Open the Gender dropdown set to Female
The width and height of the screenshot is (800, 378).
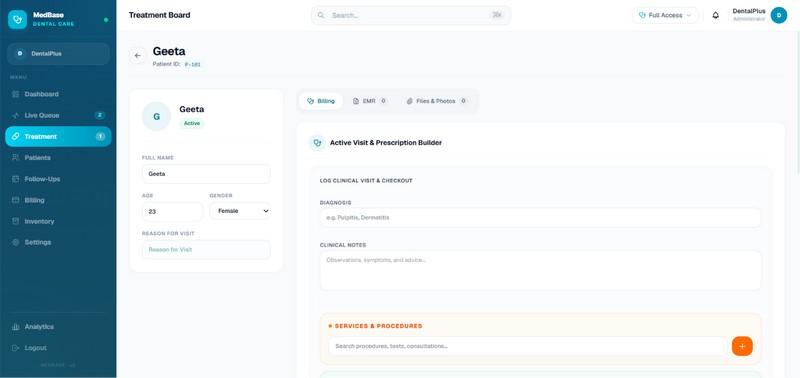pos(240,211)
